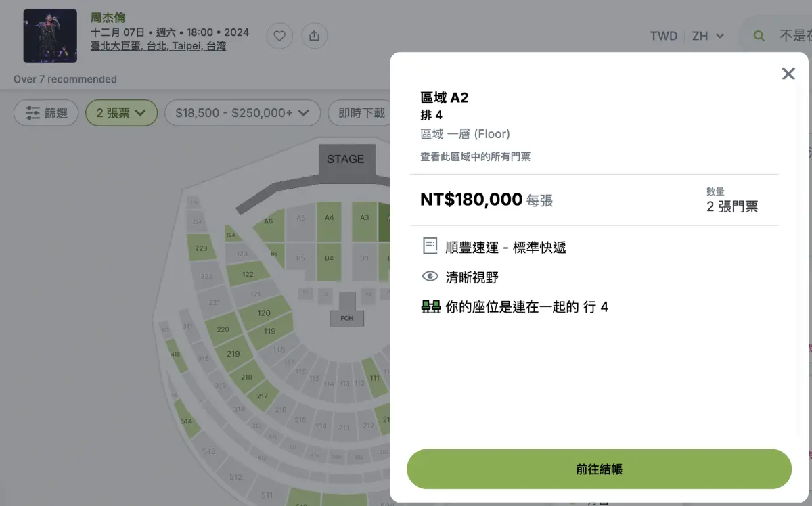Open the price range dropdown
This screenshot has height=506, width=812.
point(242,113)
